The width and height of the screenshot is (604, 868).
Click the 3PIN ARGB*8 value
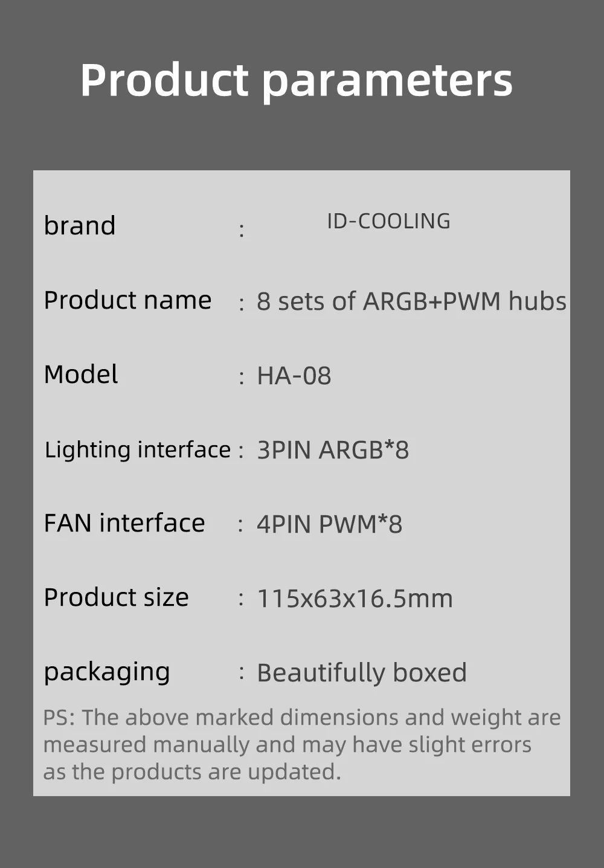tap(333, 450)
